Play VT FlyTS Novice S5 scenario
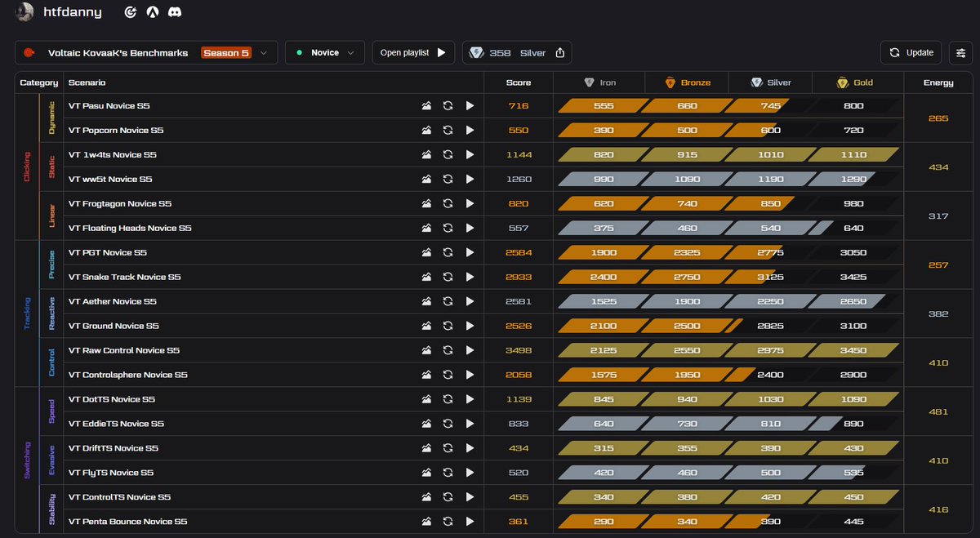This screenshot has height=538, width=980. (x=470, y=474)
